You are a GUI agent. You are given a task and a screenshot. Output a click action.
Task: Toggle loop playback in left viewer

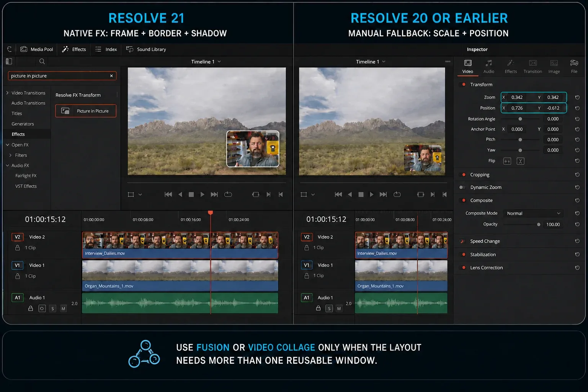(228, 194)
